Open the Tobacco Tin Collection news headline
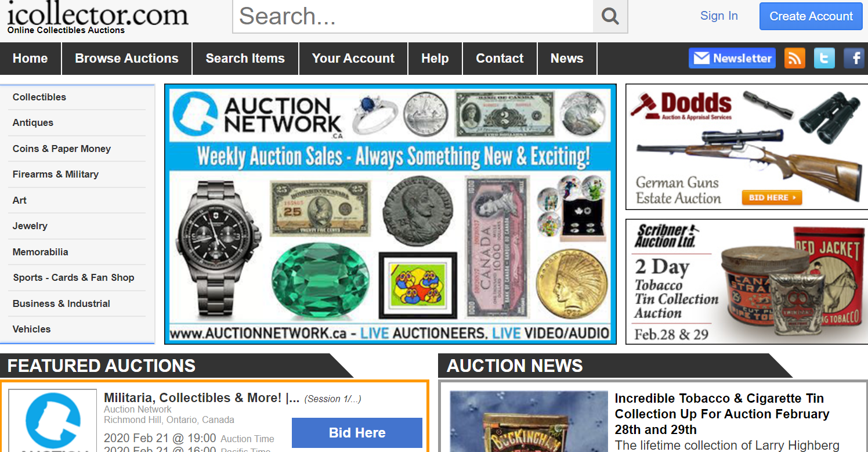The width and height of the screenshot is (868, 452). tap(722, 414)
